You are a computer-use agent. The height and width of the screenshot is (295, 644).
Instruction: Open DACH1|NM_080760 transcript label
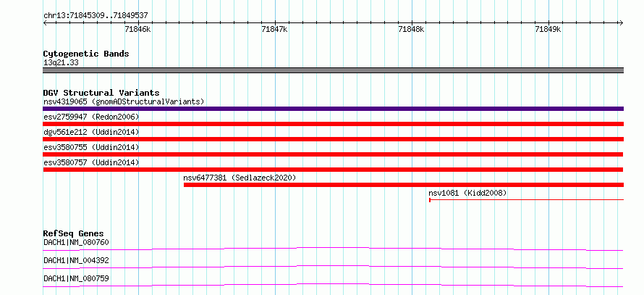point(76,242)
